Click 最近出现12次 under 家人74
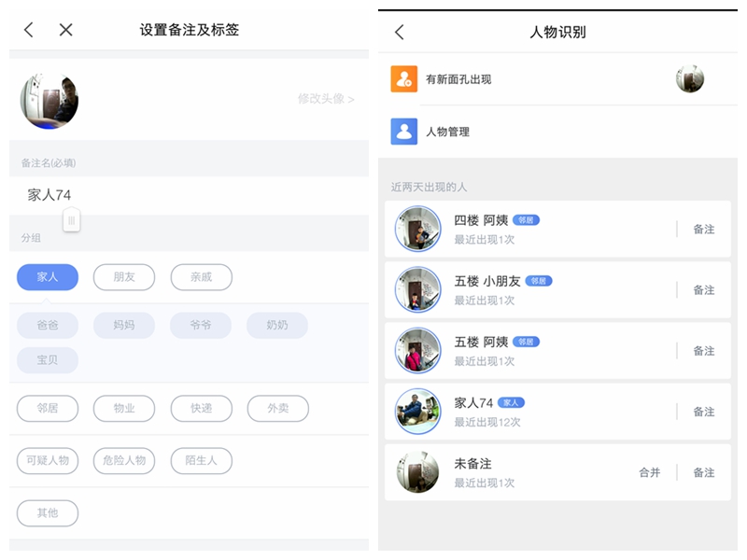 pos(486,423)
